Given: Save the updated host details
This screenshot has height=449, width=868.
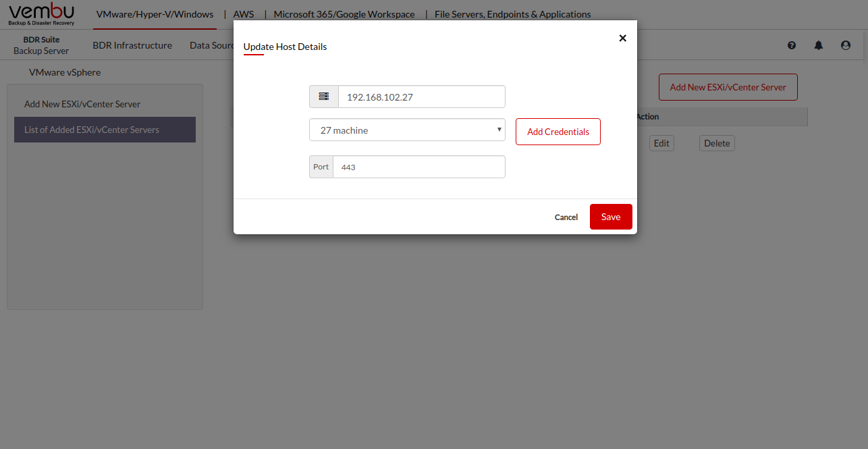Looking at the screenshot, I should click(610, 217).
